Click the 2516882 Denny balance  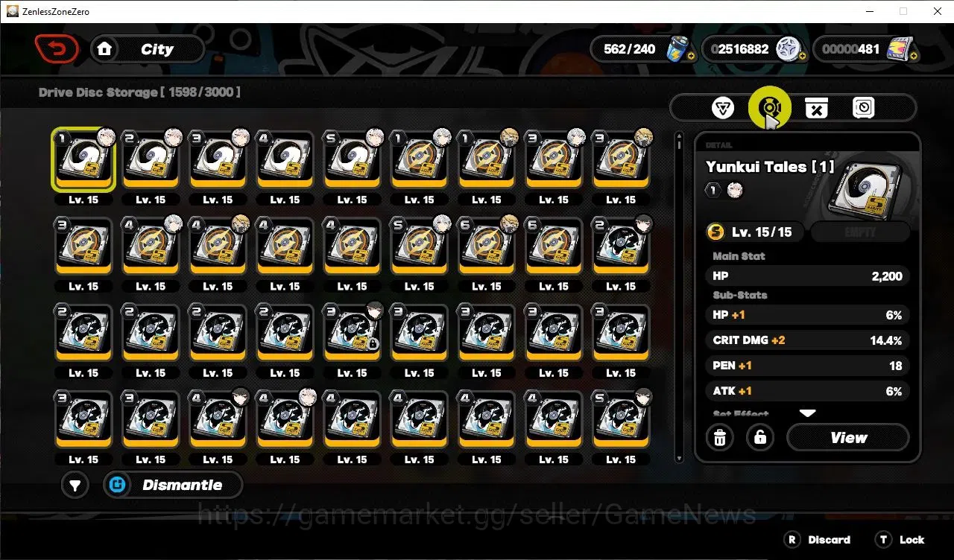click(739, 49)
